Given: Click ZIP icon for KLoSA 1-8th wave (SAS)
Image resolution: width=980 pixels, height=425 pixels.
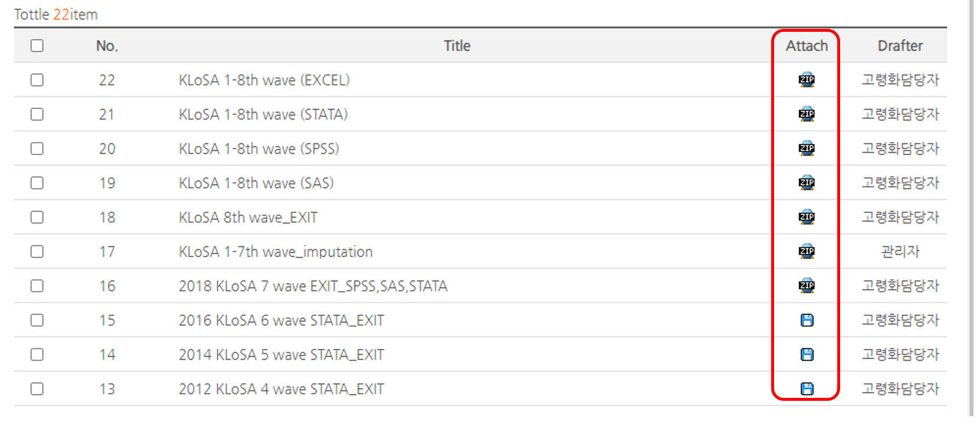Looking at the screenshot, I should [807, 183].
